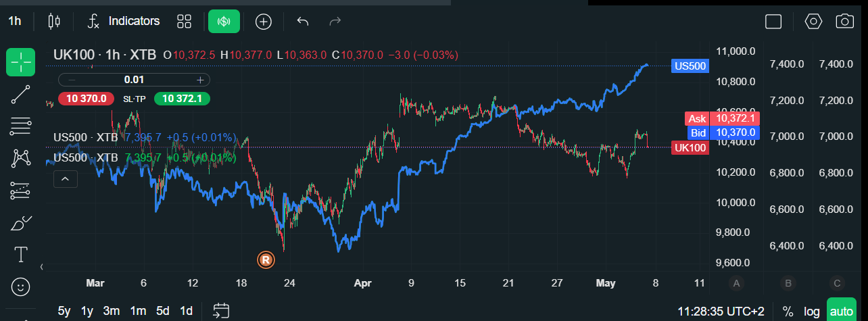This screenshot has width=868, height=321.
Task: Select the Fibonacci retracement tool
Action: point(21,126)
